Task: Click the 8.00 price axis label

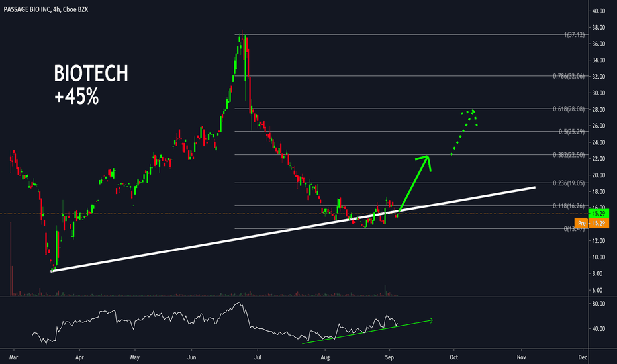Action: [x=597, y=273]
